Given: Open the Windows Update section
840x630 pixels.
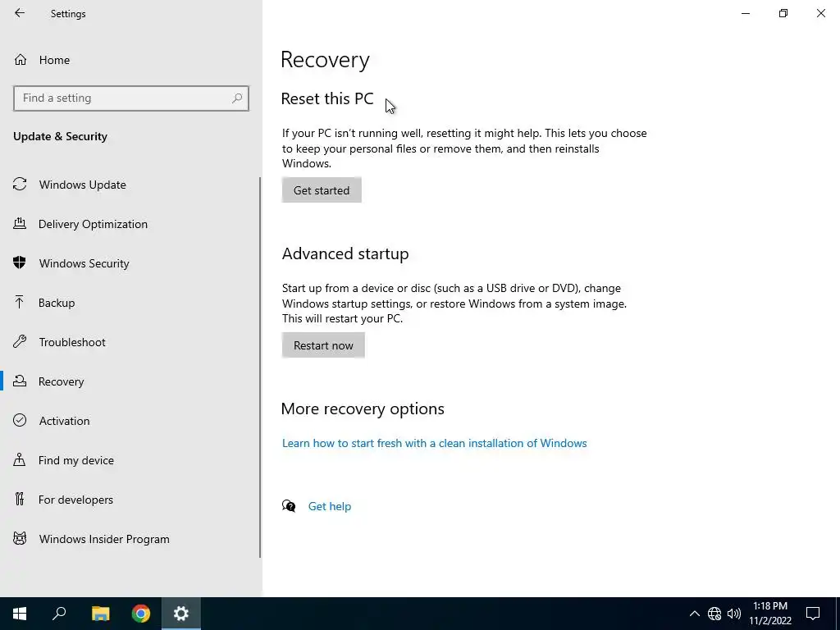Looking at the screenshot, I should (x=83, y=185).
